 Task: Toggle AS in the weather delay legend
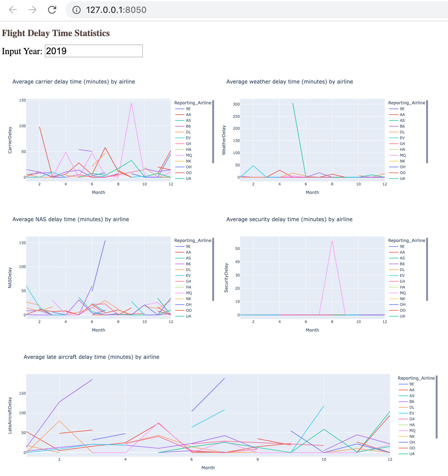(402, 120)
